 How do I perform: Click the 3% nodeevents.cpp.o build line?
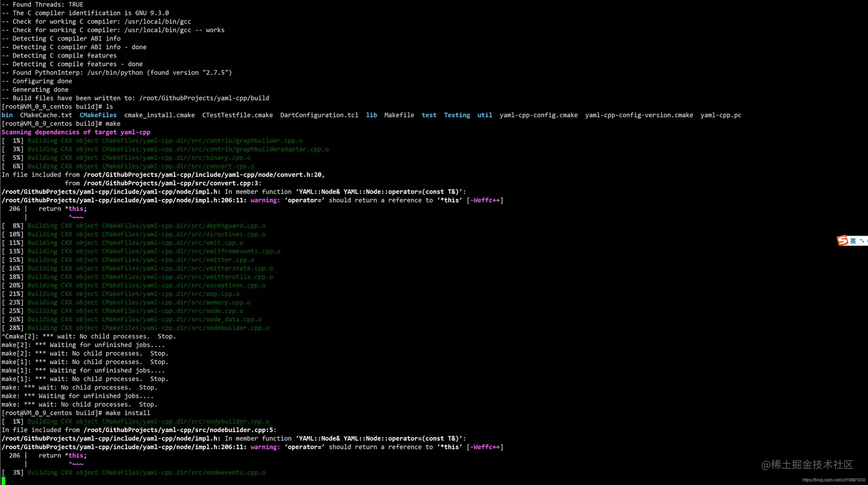pyautogui.click(x=134, y=472)
